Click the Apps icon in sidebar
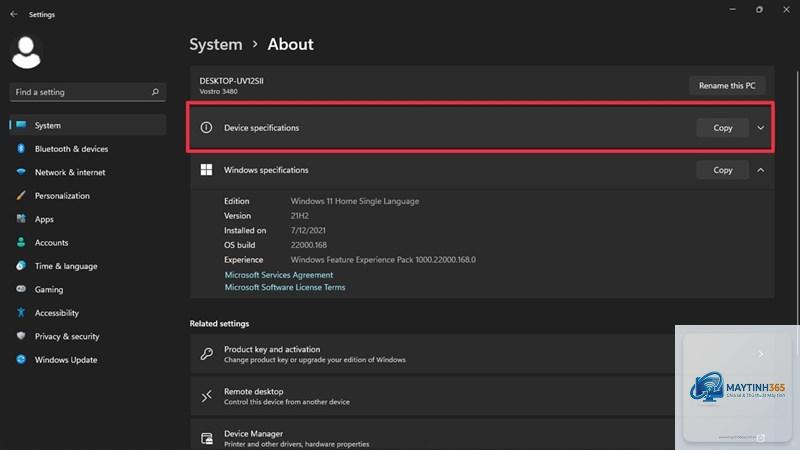 pyautogui.click(x=21, y=219)
